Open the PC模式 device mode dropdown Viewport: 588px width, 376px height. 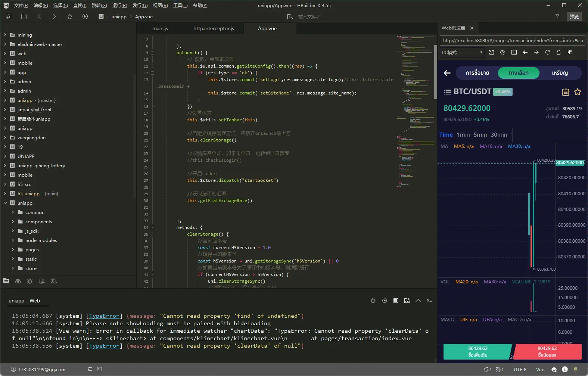(462, 52)
